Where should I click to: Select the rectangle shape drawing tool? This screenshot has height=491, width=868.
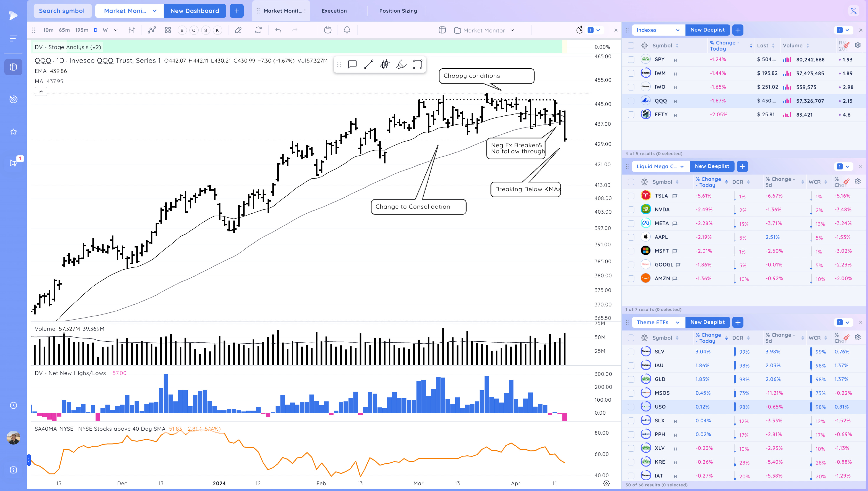[417, 64]
